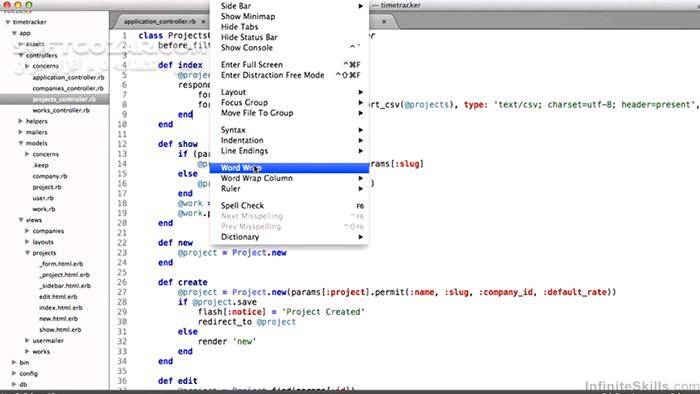
Task: Toggle Spell Check menu item
Action: tap(289, 206)
